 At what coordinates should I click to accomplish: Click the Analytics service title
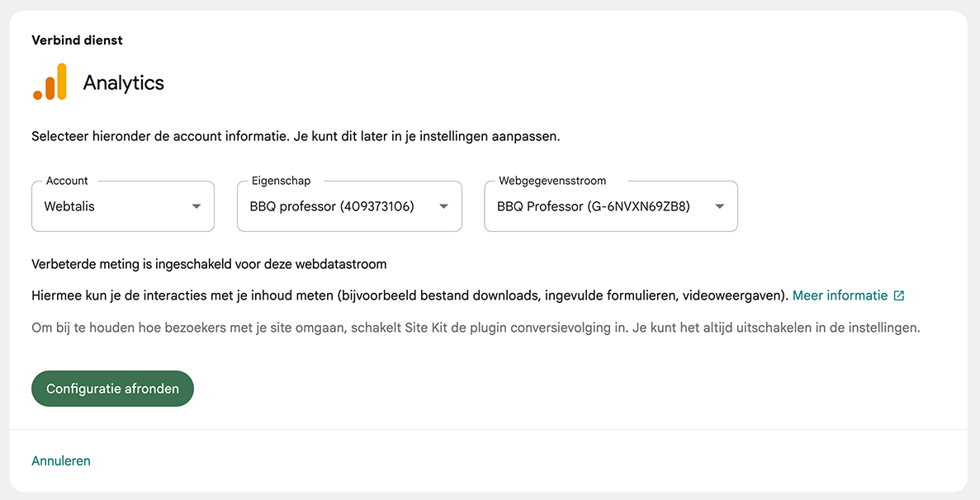(123, 82)
